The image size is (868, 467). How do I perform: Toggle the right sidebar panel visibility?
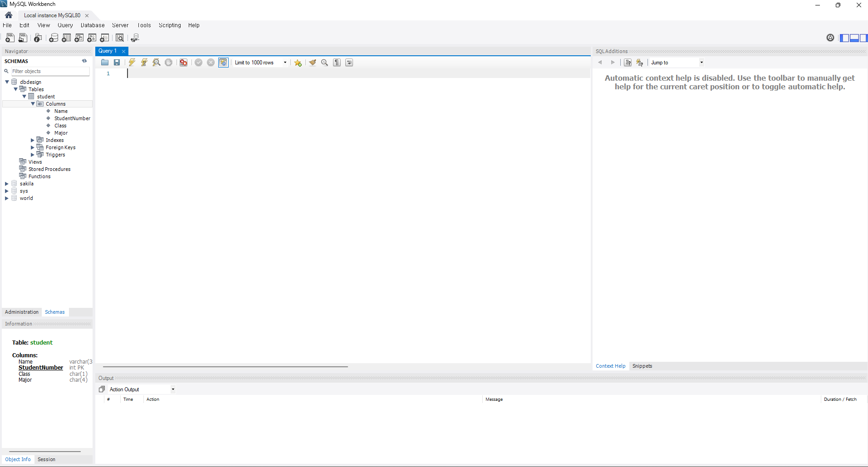(x=863, y=38)
